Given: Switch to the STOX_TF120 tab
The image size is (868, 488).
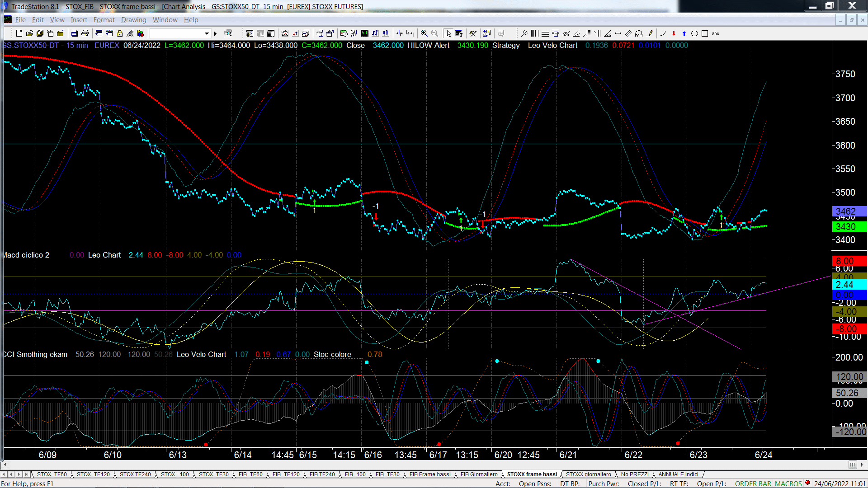Looking at the screenshot, I should point(93,474).
